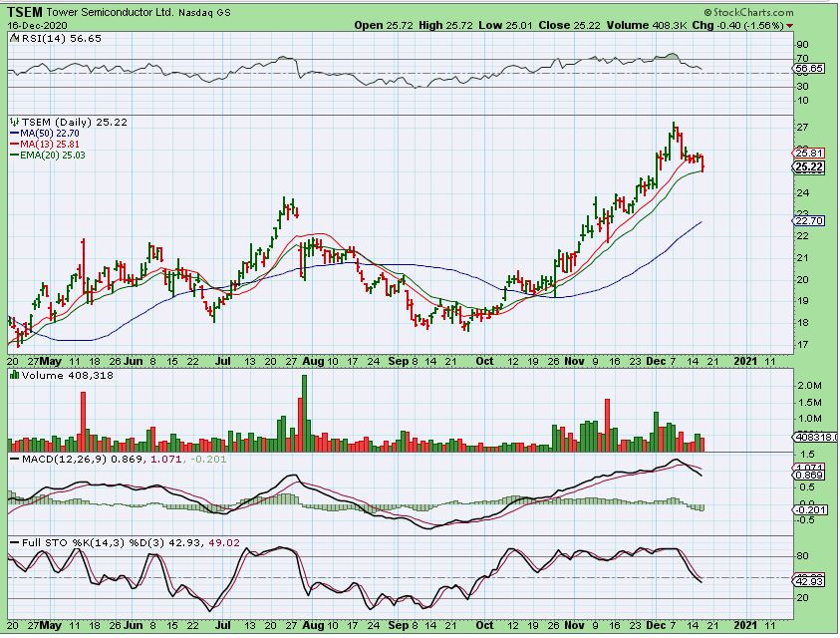Viewport: 840px width, 638px height.
Task: Click the Oct label under the price panel
Action: (x=485, y=361)
